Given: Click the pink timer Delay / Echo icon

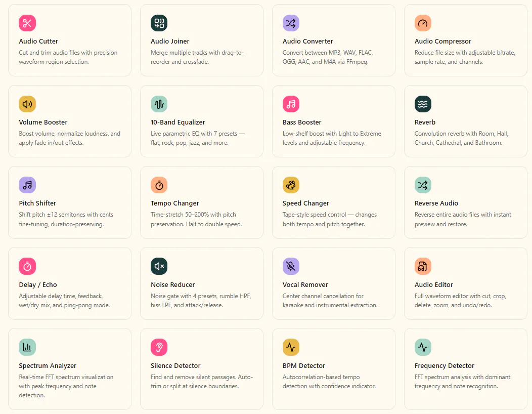Looking at the screenshot, I should [27, 266].
